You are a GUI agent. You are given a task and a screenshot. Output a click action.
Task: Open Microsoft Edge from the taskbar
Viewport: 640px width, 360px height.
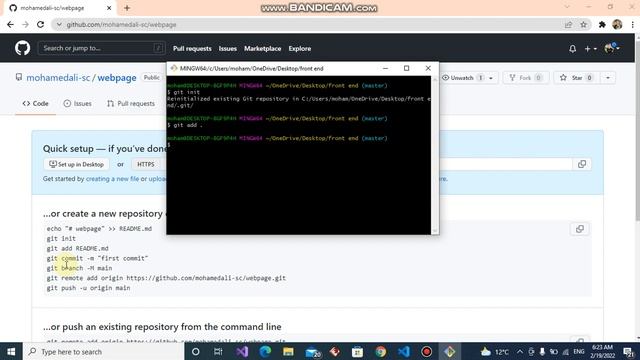[x=265, y=351]
